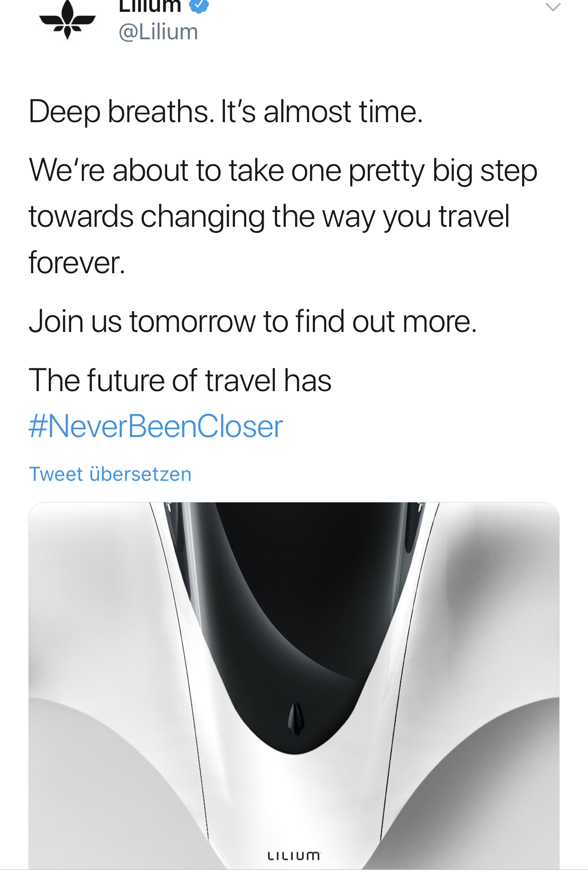Image resolution: width=588 pixels, height=877 pixels.
Task: Tap the 'We're about to take' paragraph
Action: [x=283, y=216]
